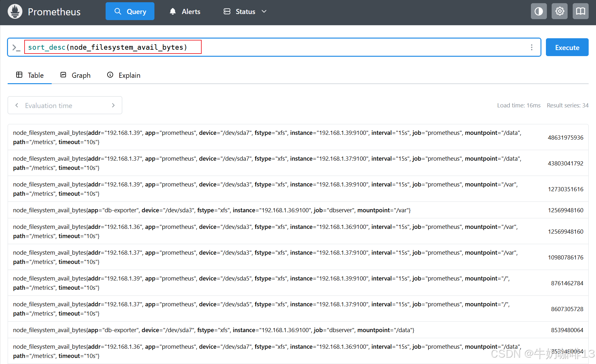This screenshot has width=596, height=364.
Task: Select value 12730351616 in results
Action: click(x=565, y=189)
